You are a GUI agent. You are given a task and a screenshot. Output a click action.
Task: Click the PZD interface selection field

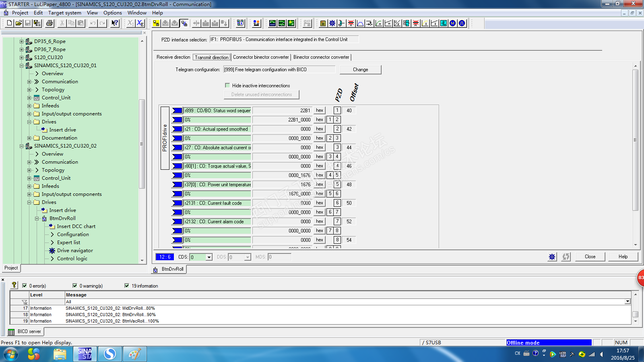pos(284,39)
